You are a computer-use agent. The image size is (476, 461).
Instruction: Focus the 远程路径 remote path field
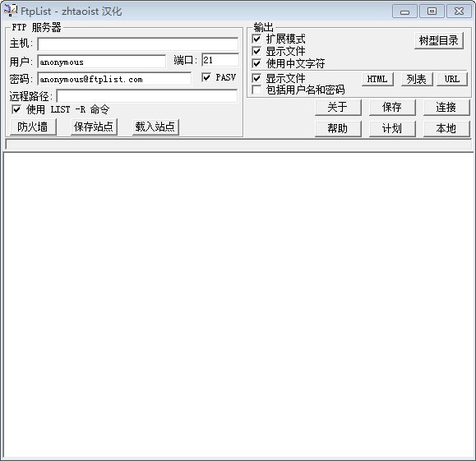point(147,96)
